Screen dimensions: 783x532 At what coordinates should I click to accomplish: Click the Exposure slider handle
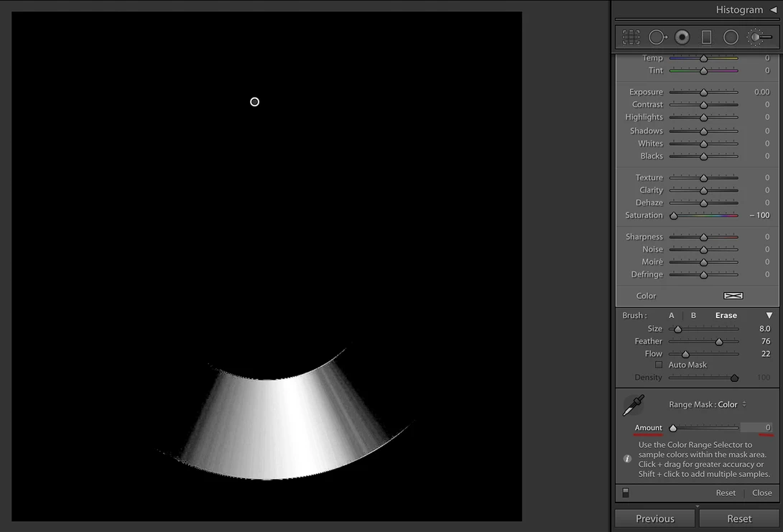click(703, 93)
